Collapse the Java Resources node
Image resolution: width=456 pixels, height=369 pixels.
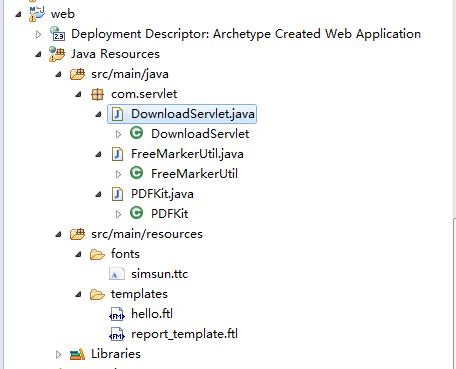(38, 54)
